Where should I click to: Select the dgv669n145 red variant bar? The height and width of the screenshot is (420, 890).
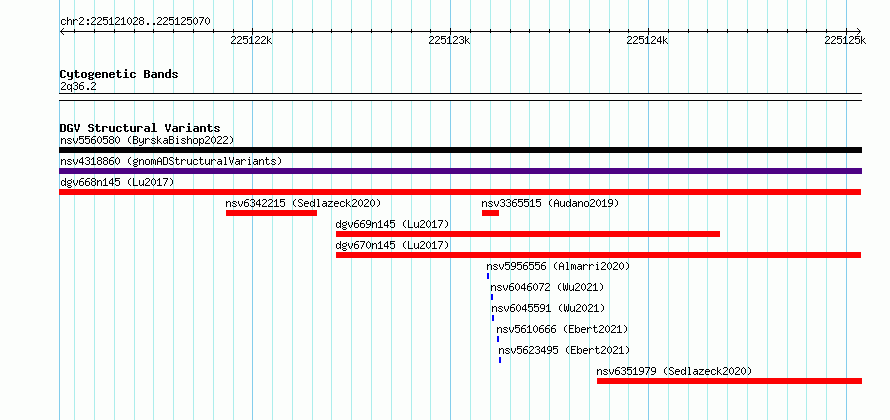coord(528,234)
